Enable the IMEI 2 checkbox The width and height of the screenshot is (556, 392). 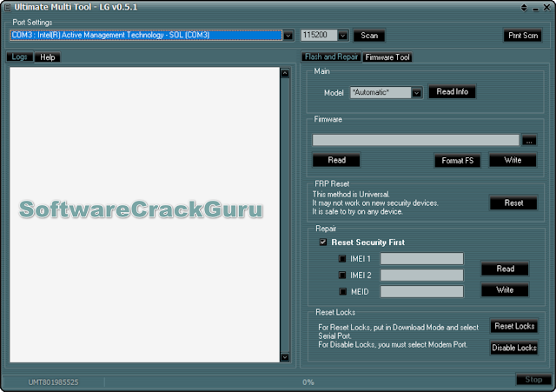tap(342, 275)
